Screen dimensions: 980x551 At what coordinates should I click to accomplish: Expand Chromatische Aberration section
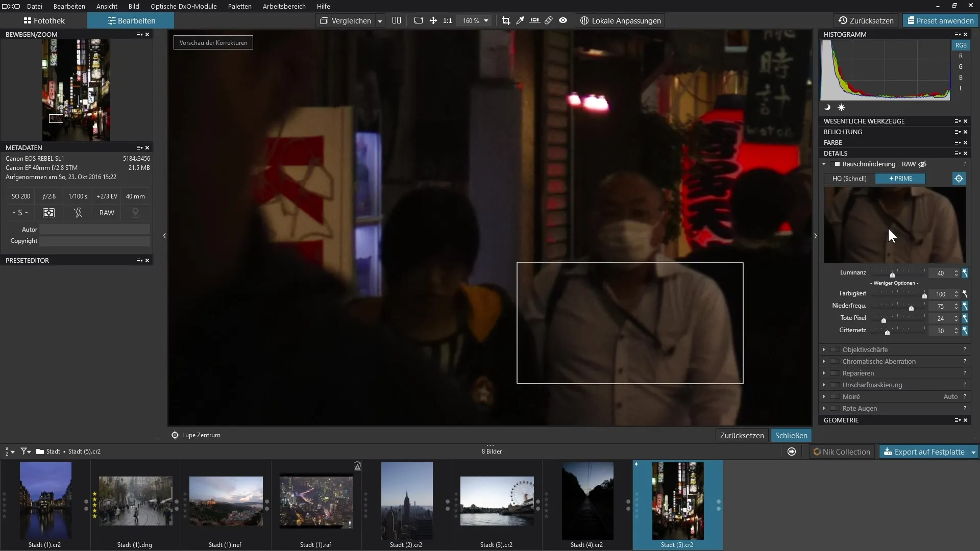[824, 362]
